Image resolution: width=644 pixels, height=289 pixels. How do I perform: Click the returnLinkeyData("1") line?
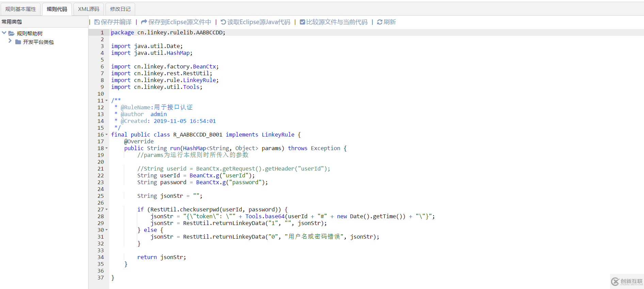239,223
